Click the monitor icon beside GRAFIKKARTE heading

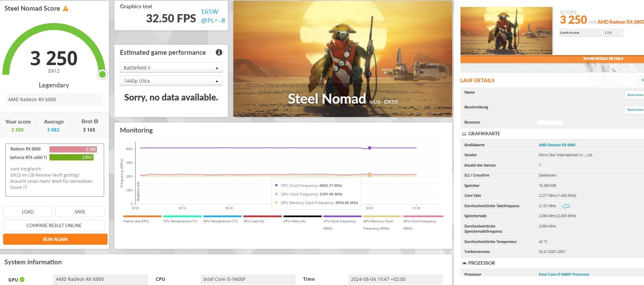464,134
